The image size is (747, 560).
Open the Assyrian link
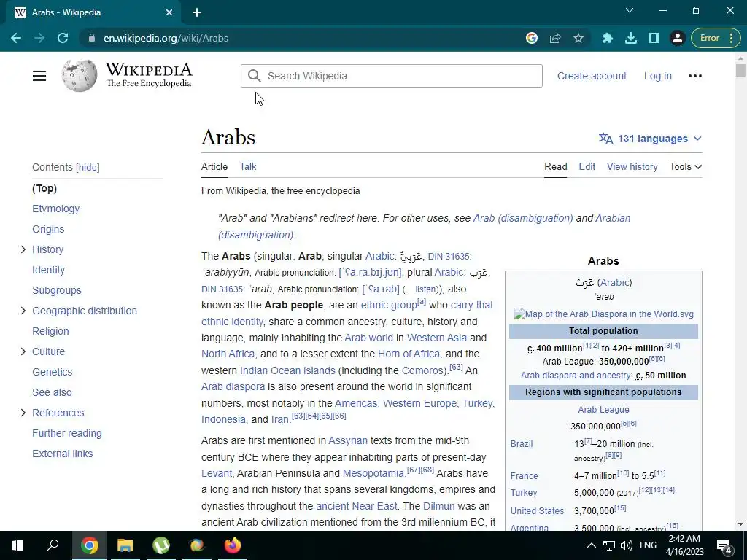348,440
